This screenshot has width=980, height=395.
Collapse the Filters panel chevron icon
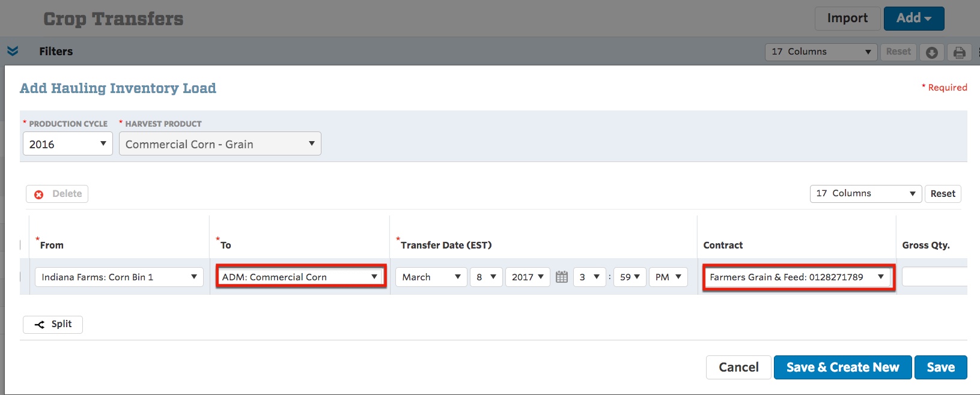pyautogui.click(x=13, y=51)
